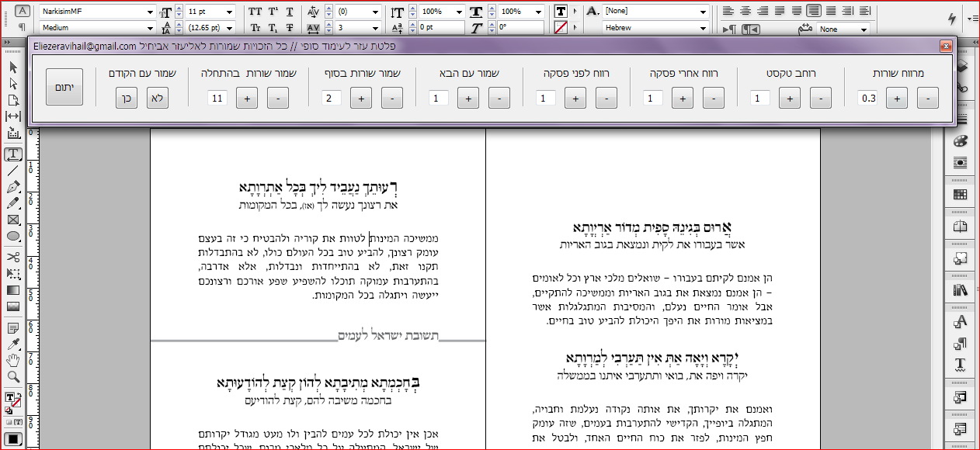Apply Justify All Lines (selected alignment button)
The image size is (980, 450).
pos(813,11)
